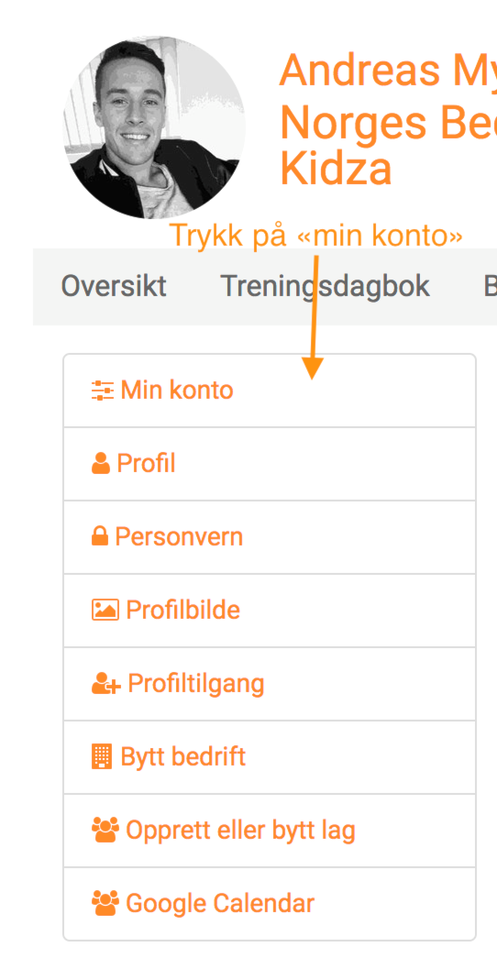
Task: Open the Min konto menu entry
Action: [x=270, y=391]
